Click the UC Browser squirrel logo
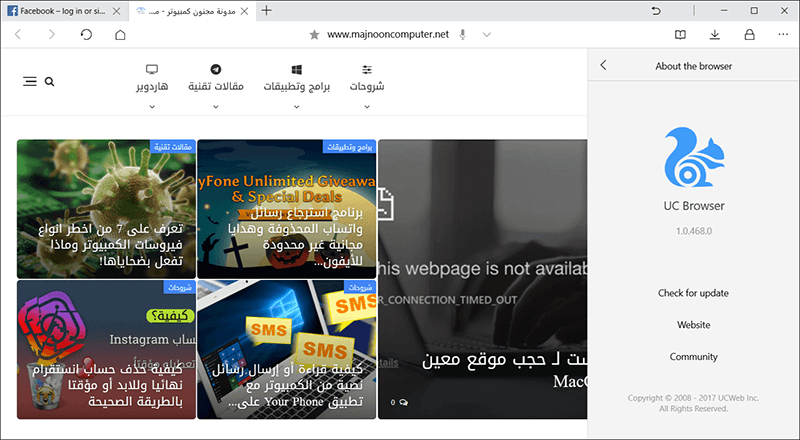 coord(693,157)
